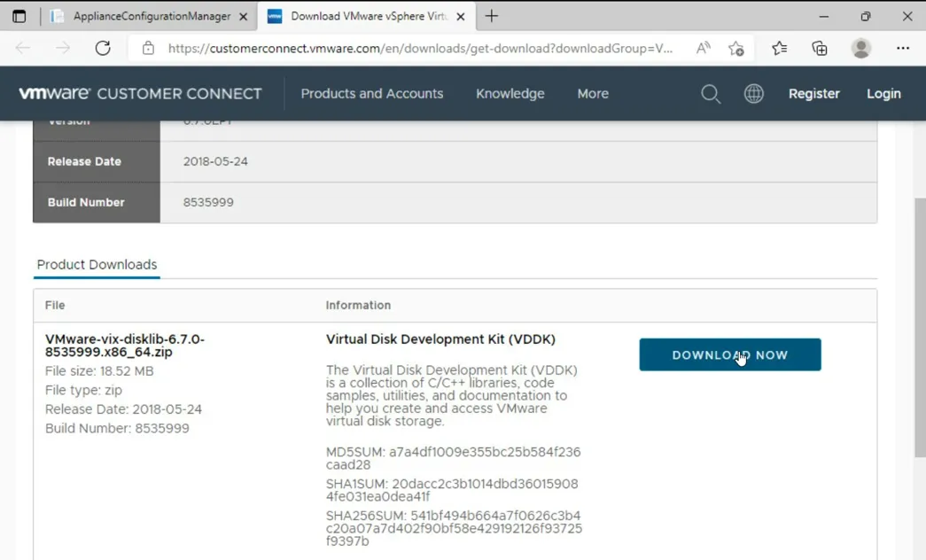
Task: Click the Release Date row label
Action: pyautogui.click(x=84, y=161)
